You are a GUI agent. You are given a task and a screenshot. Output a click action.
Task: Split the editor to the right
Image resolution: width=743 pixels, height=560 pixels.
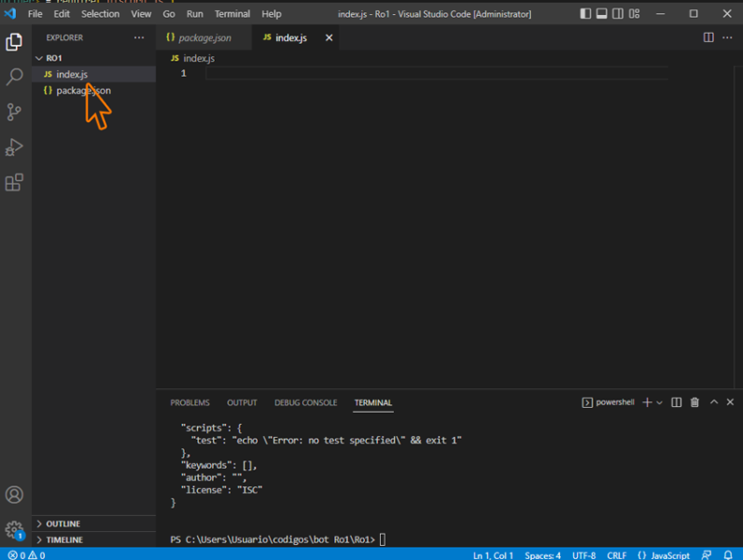[x=708, y=37]
